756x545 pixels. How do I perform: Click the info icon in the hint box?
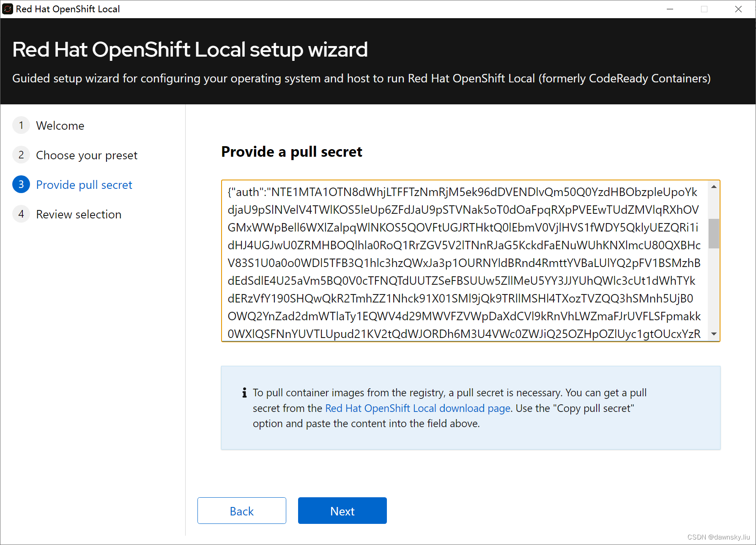pos(244,392)
